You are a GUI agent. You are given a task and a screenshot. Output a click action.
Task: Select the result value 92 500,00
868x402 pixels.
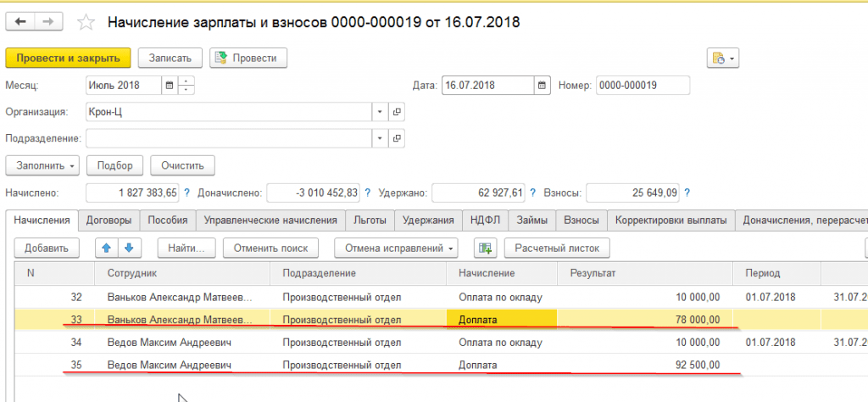coord(698,365)
